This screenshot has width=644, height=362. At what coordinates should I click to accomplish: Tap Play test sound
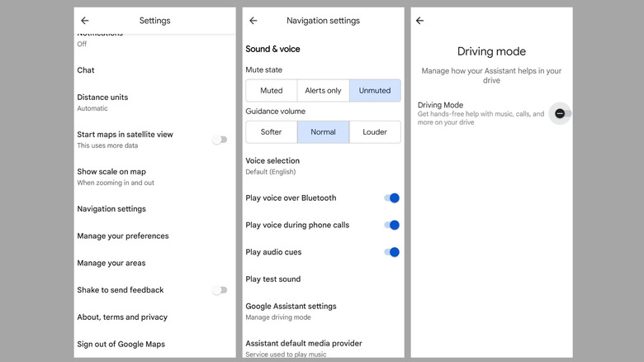tap(273, 279)
